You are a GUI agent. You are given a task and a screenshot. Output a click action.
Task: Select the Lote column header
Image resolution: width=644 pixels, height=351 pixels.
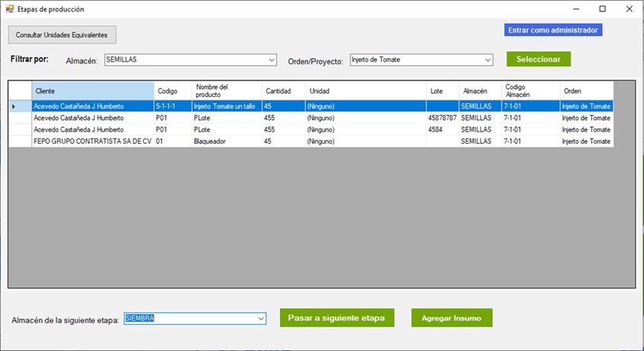[441, 91]
